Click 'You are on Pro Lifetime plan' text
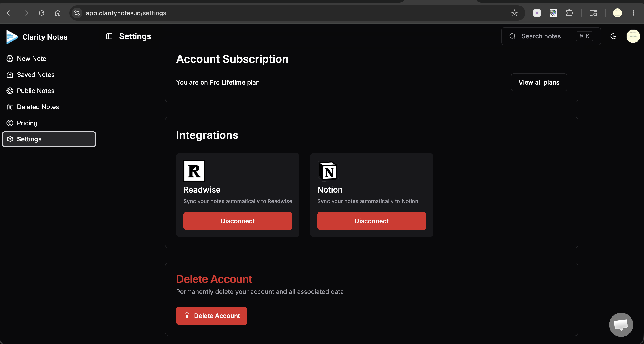The image size is (644, 344). 218,82
